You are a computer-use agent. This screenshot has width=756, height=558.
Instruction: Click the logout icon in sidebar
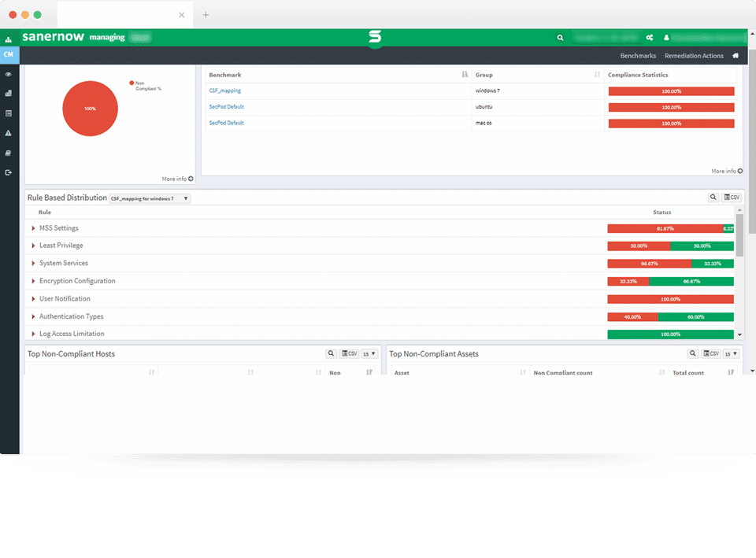pos(8,172)
